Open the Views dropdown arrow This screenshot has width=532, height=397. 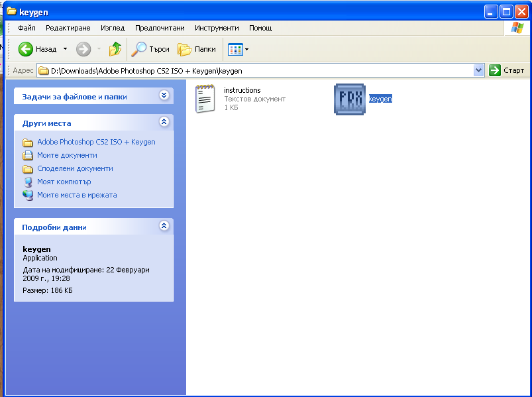246,50
